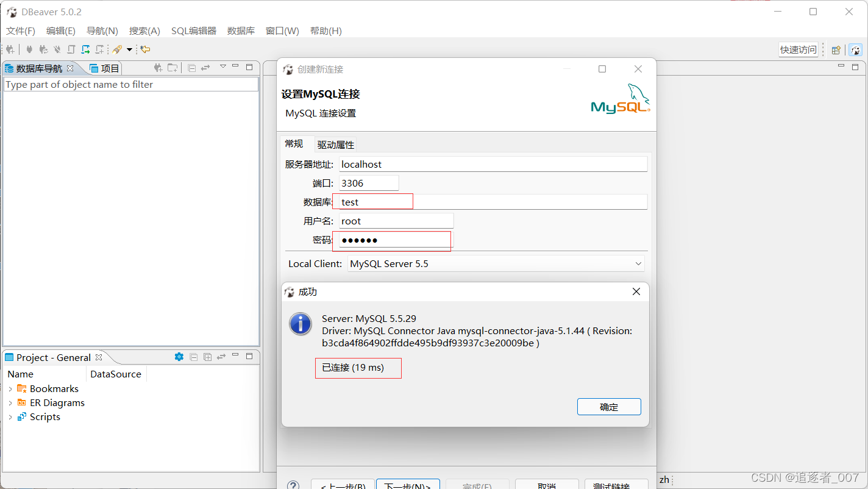Close the 成功 dialog with X
Image resolution: width=868 pixels, height=489 pixels.
coord(636,291)
